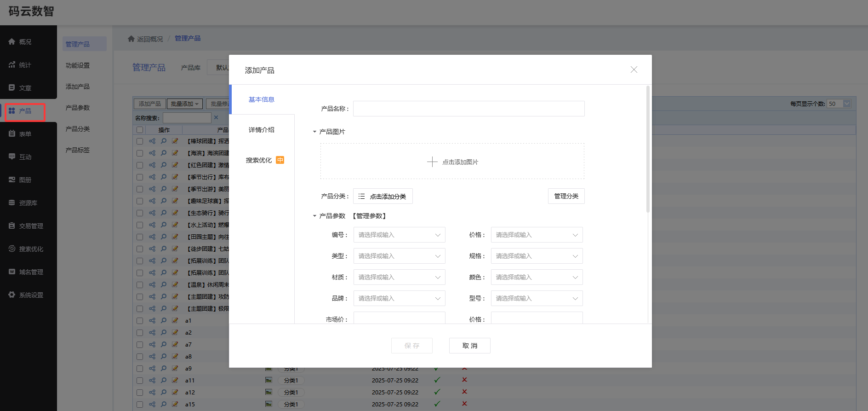This screenshot has width=868, height=411.
Task: Click the plus icon to add product image
Action: 432,162
